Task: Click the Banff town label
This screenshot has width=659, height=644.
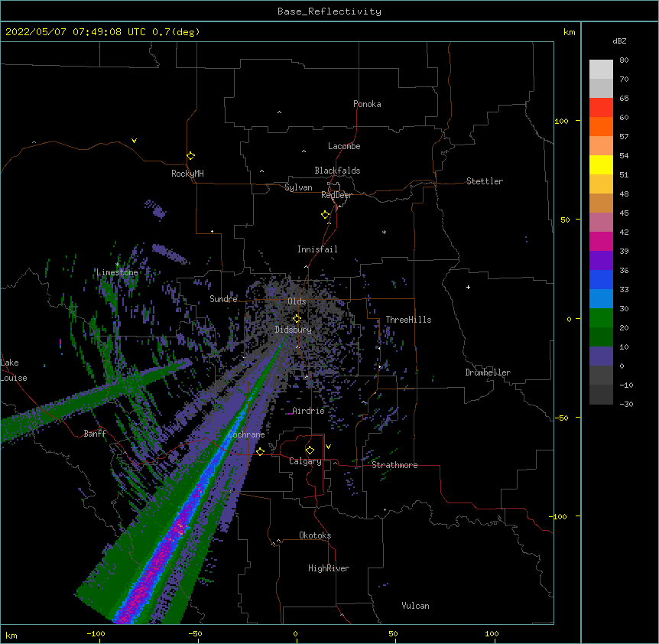Action: pyautogui.click(x=95, y=434)
